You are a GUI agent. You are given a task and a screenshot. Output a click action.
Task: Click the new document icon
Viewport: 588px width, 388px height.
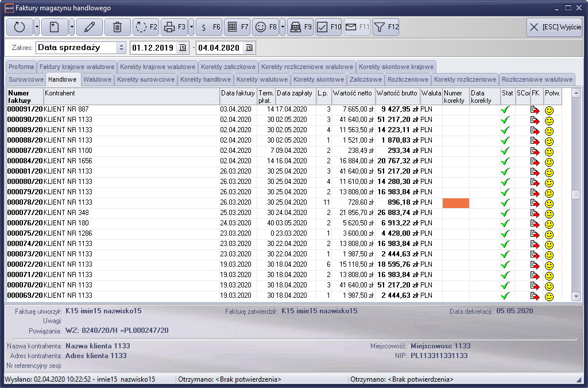[54, 27]
